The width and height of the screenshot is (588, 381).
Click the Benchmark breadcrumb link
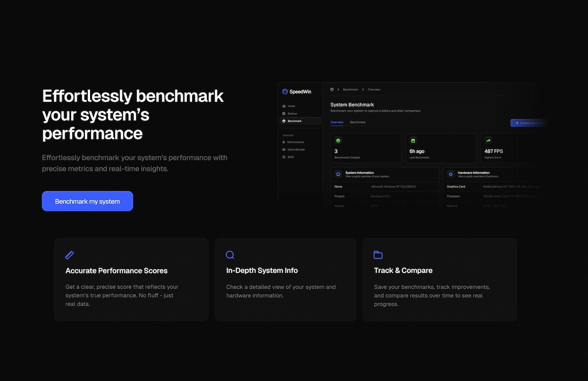(x=350, y=90)
